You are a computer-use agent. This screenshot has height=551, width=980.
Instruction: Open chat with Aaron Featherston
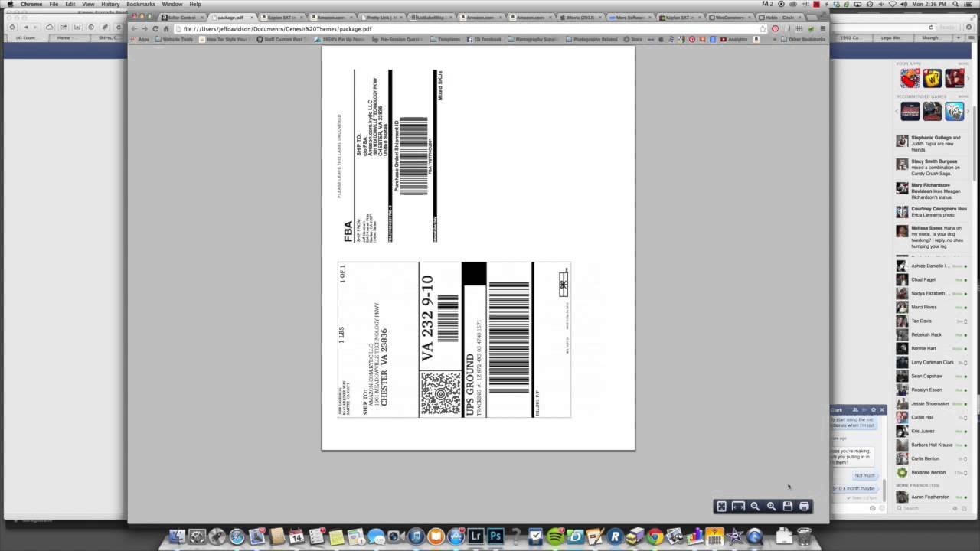pyautogui.click(x=932, y=497)
